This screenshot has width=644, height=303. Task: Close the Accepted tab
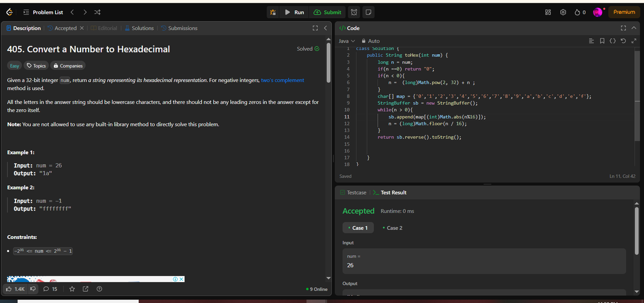[81, 28]
